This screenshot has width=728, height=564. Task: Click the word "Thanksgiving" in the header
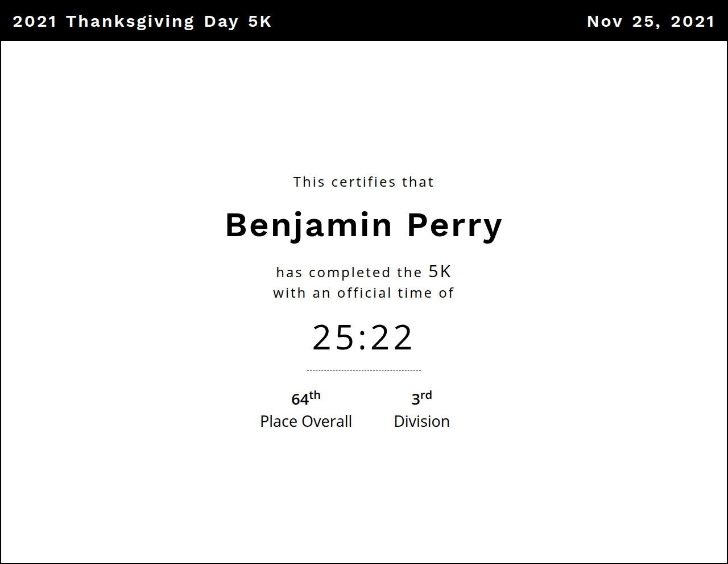pyautogui.click(x=130, y=22)
